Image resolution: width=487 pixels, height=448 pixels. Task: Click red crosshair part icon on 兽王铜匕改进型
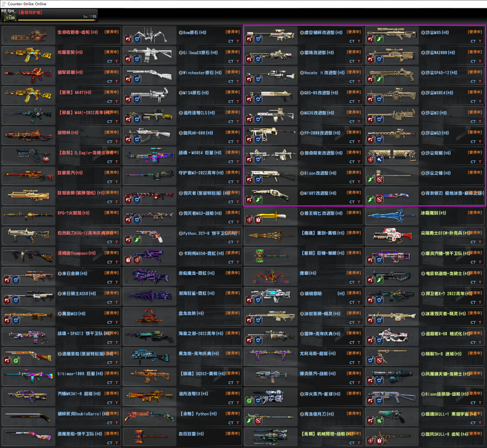pos(249,220)
